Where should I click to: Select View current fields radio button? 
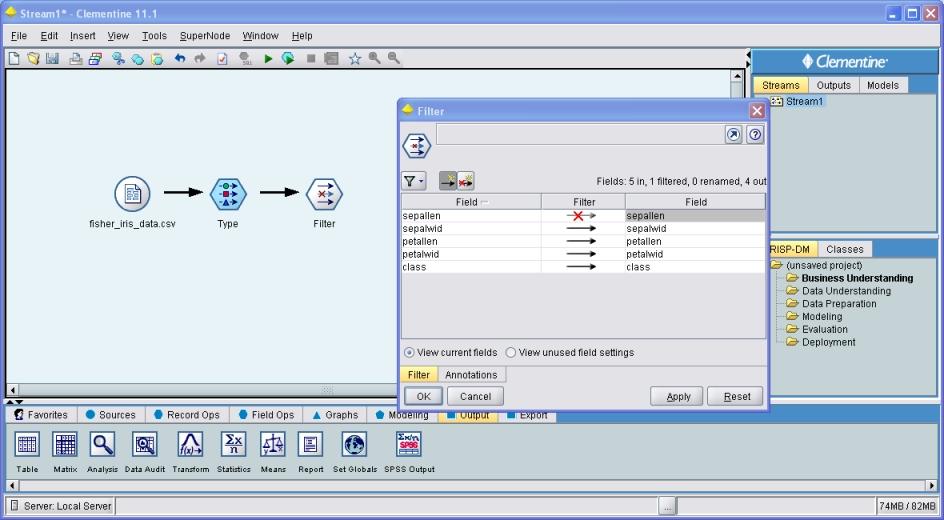(409, 353)
